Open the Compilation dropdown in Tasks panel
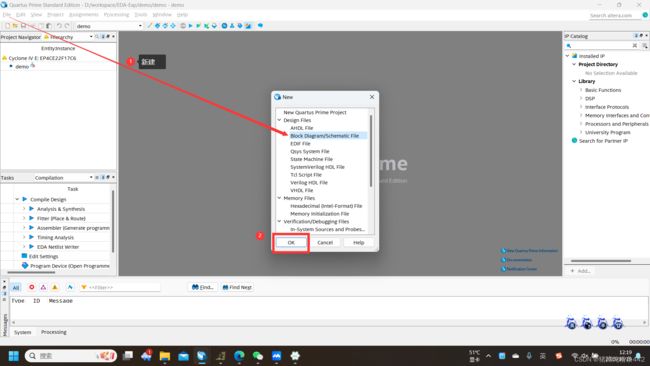 [x=91, y=177]
